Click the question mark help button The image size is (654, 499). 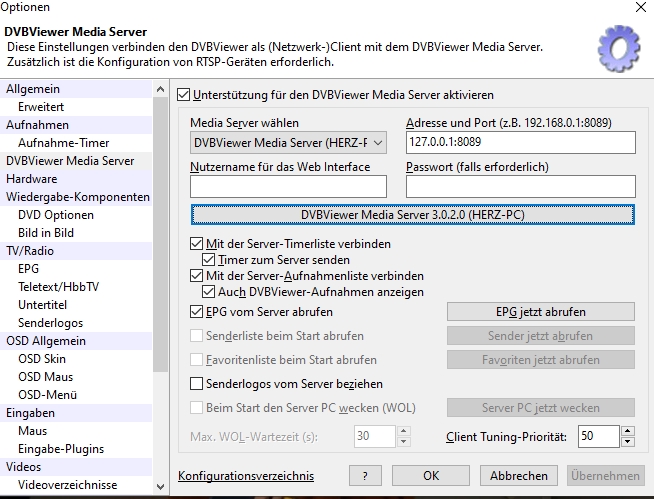click(x=365, y=476)
